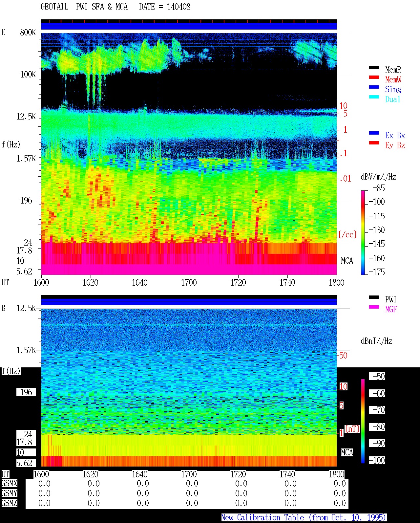Viewport: 420px width, 523px height.
Task: Click the dBV/m/√Hz unit label
Action: pos(379,177)
